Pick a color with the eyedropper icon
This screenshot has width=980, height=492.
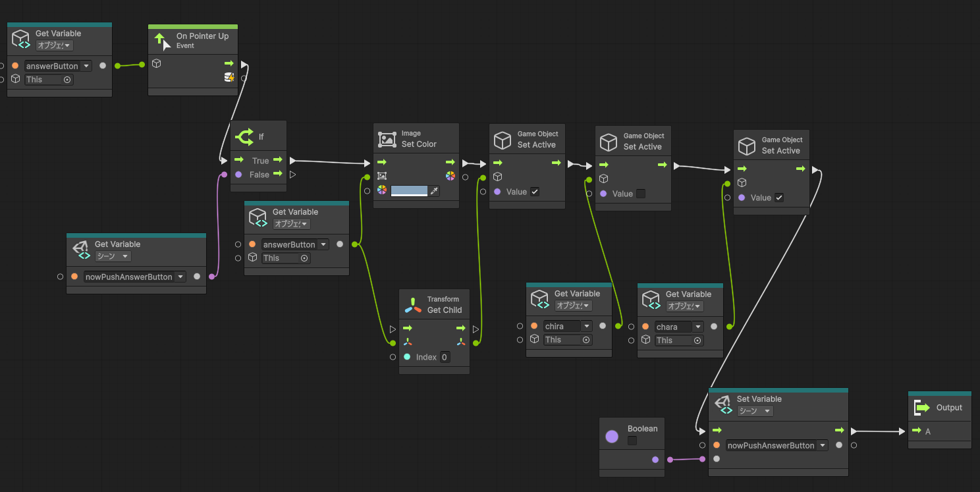(x=433, y=191)
